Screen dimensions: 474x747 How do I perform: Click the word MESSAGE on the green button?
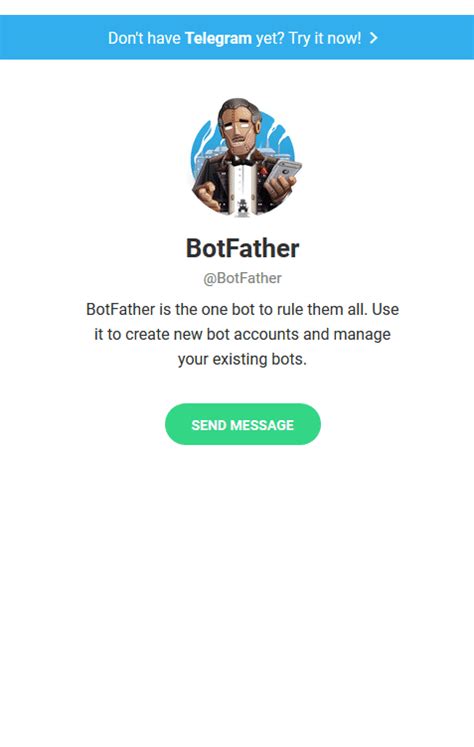coord(262,425)
